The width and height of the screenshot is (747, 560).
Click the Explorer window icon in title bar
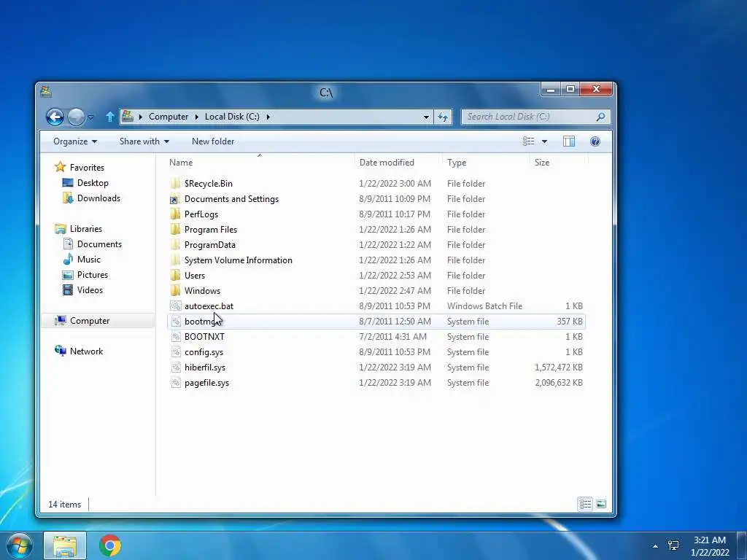point(46,91)
